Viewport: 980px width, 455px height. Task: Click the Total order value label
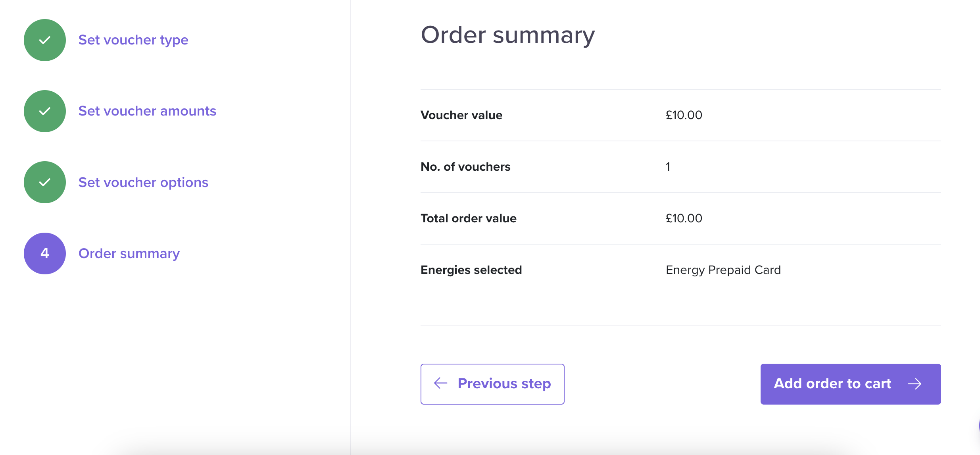[x=469, y=218]
